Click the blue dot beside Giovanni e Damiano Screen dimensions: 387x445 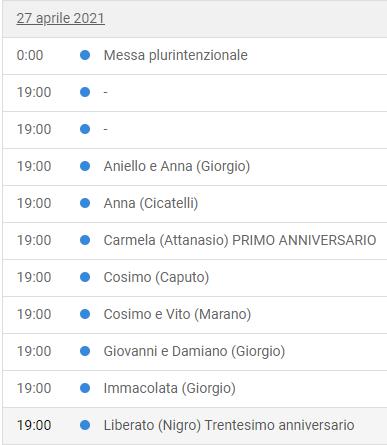tap(85, 351)
